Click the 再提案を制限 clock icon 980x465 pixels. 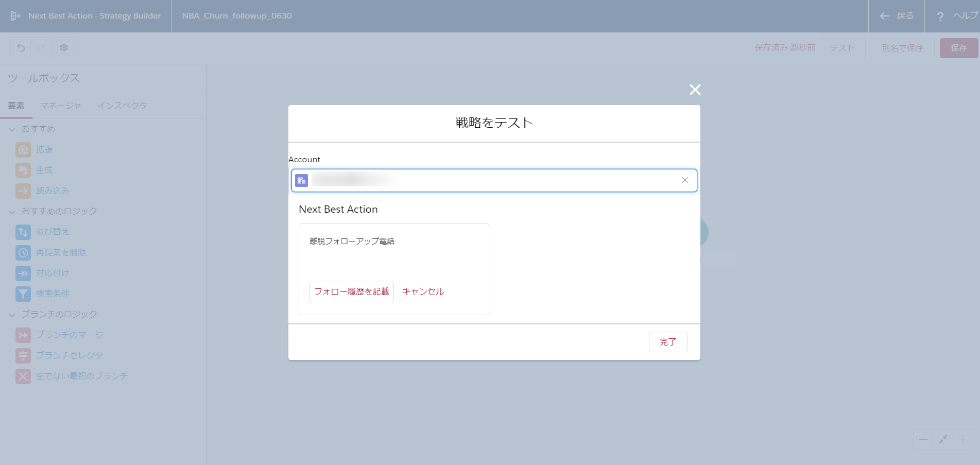coord(23,253)
